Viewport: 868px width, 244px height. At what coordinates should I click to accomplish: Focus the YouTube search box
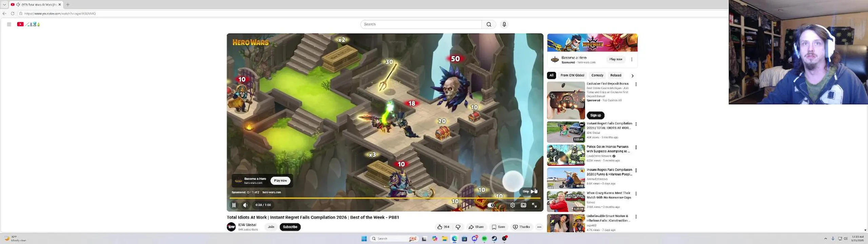(x=421, y=24)
